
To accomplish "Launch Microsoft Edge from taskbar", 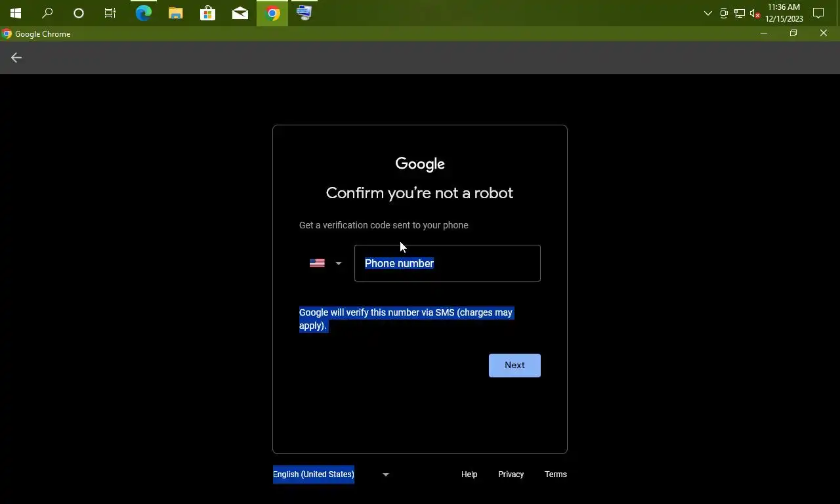I will pos(144,13).
